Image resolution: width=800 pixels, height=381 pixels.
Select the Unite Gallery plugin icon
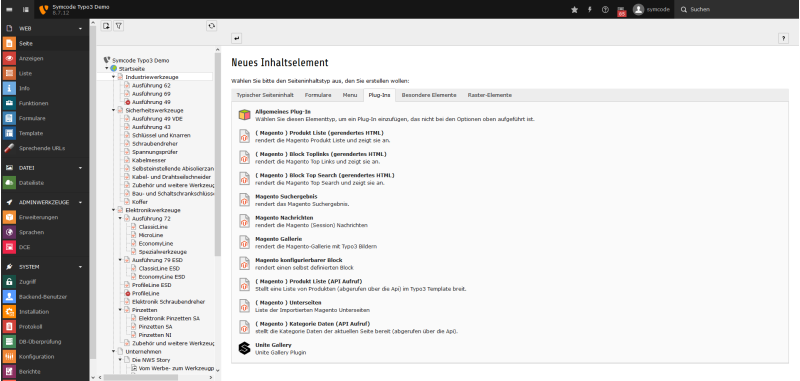pyautogui.click(x=244, y=348)
